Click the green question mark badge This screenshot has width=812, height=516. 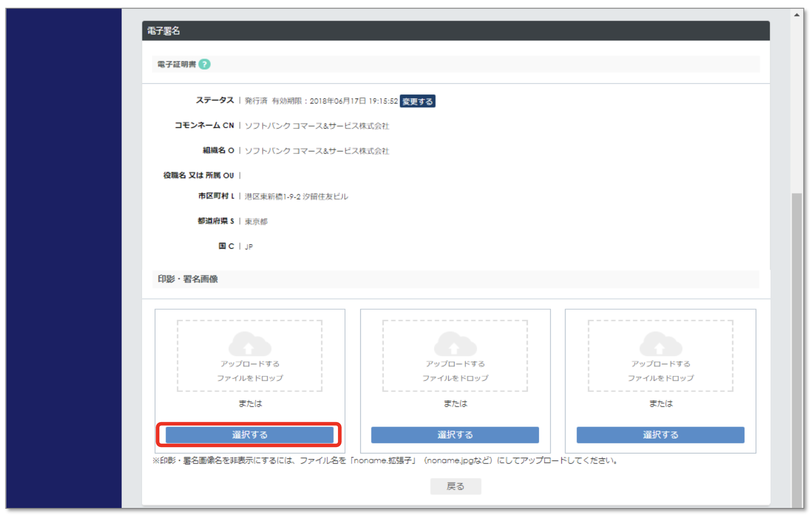205,64
